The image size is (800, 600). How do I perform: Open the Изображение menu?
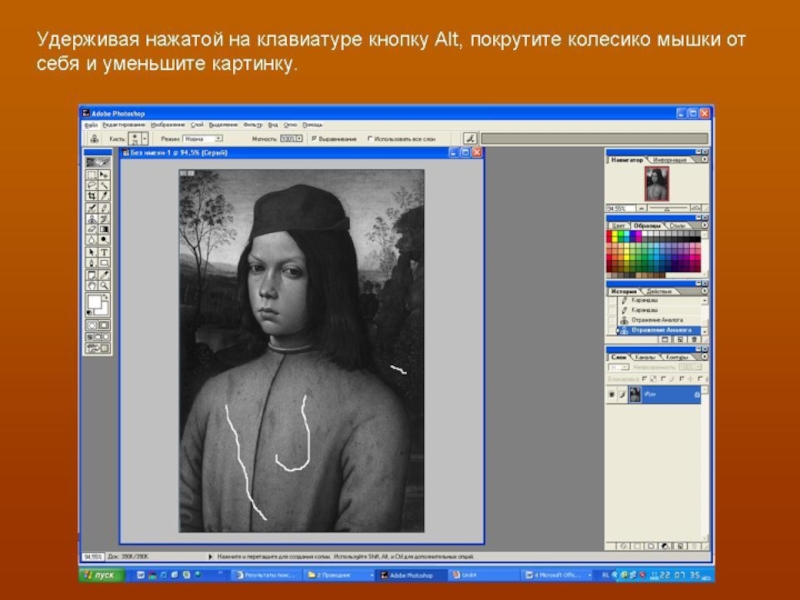click(168, 124)
